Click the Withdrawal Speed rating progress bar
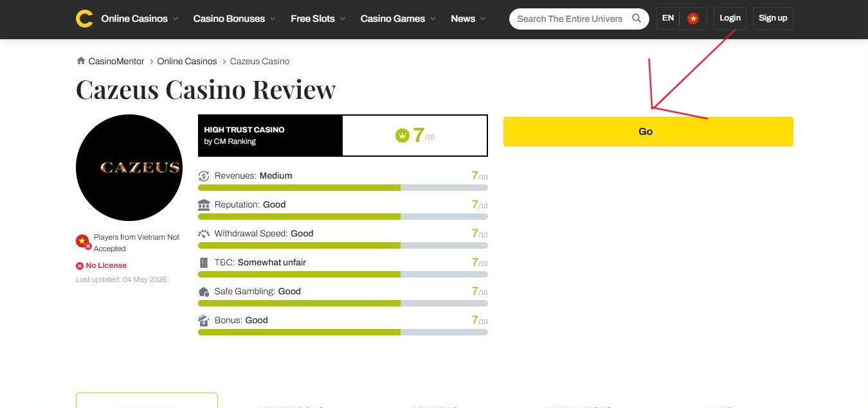Viewport: 868px width, 408px height. click(x=343, y=245)
